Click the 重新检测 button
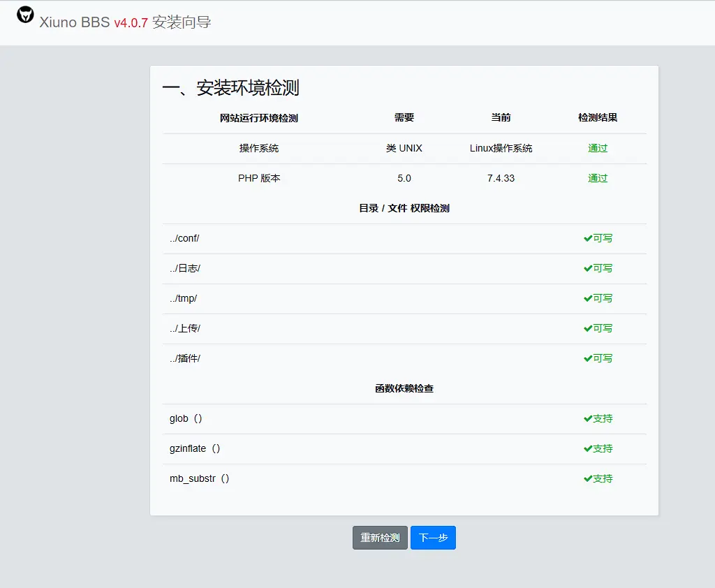 (380, 537)
